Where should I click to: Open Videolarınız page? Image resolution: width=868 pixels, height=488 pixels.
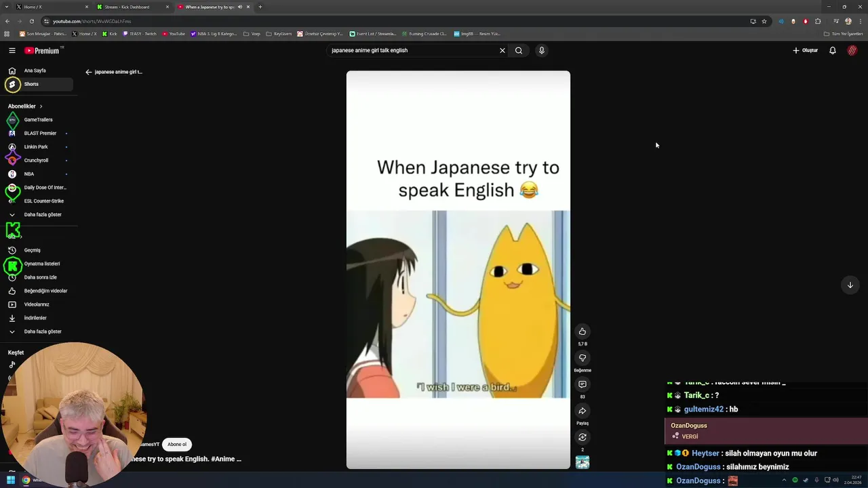click(x=38, y=304)
